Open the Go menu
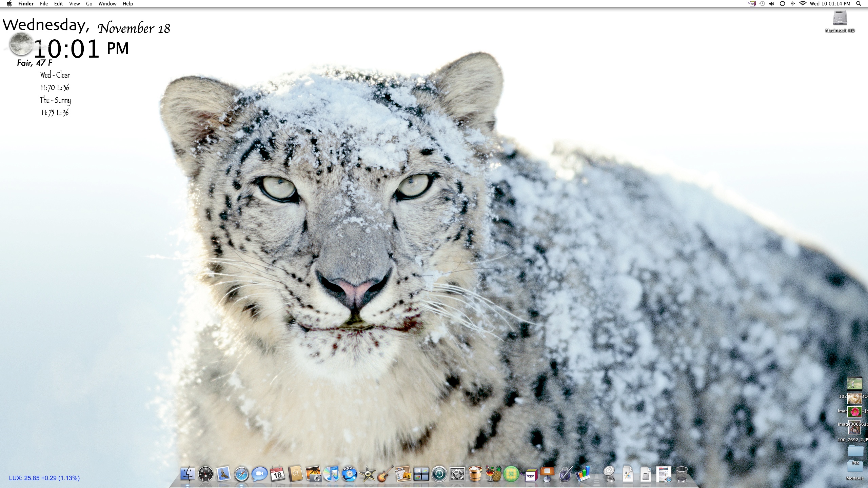 tap(89, 4)
